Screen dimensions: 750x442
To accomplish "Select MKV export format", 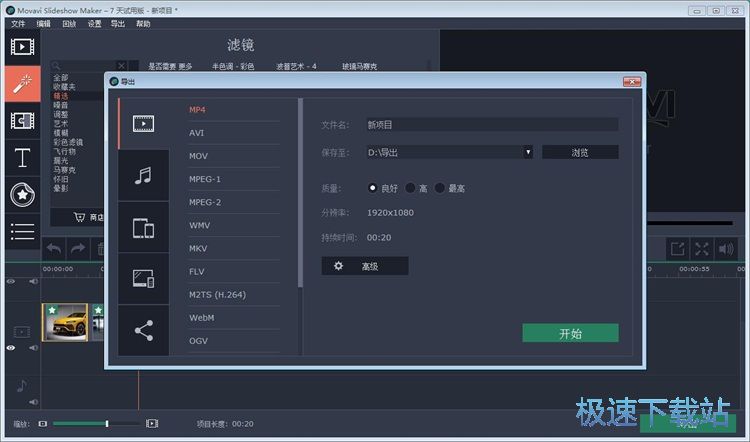I will click(x=198, y=248).
